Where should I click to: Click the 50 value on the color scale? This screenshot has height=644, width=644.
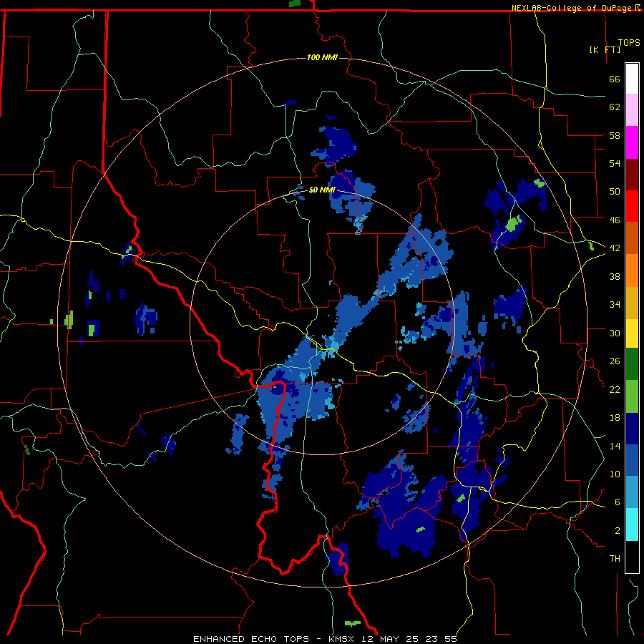point(615,191)
